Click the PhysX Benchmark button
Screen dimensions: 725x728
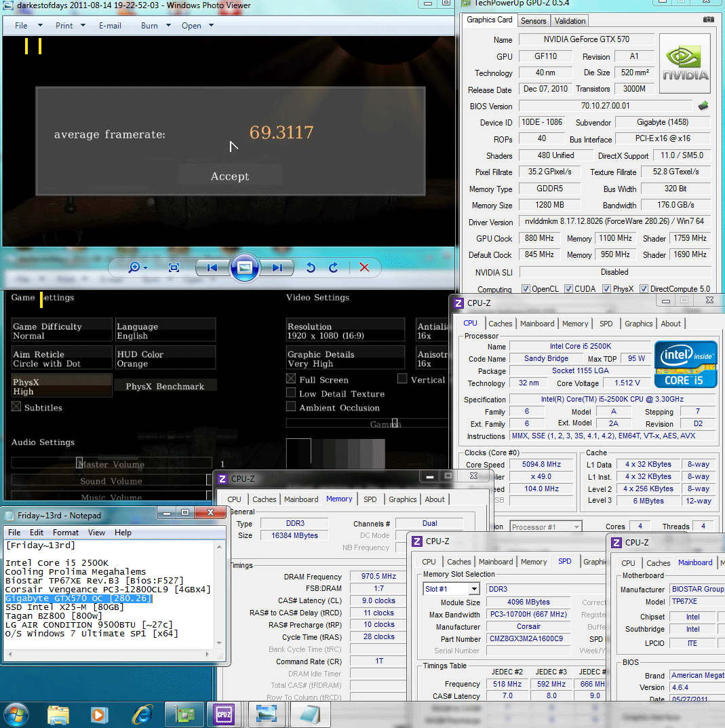pyautogui.click(x=165, y=386)
